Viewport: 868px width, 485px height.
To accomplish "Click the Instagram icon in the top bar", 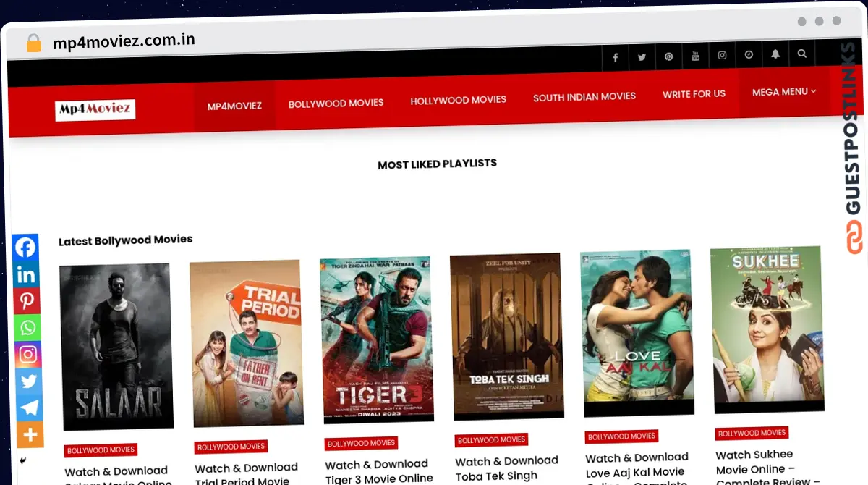I will (x=722, y=55).
